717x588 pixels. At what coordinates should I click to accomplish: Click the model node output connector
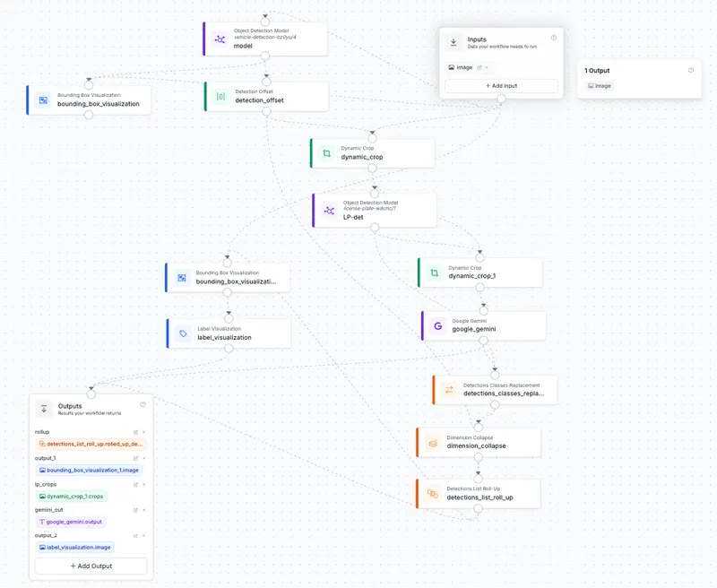pos(264,56)
